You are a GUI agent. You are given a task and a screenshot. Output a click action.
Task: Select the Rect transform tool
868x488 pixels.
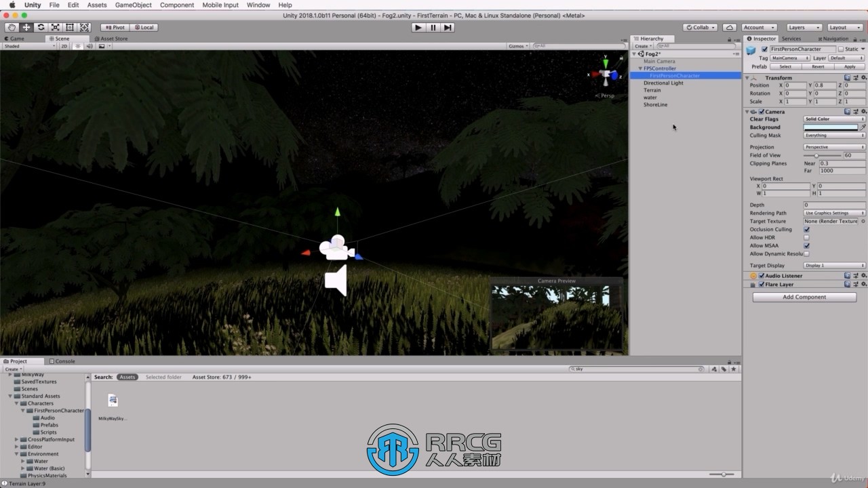click(70, 27)
